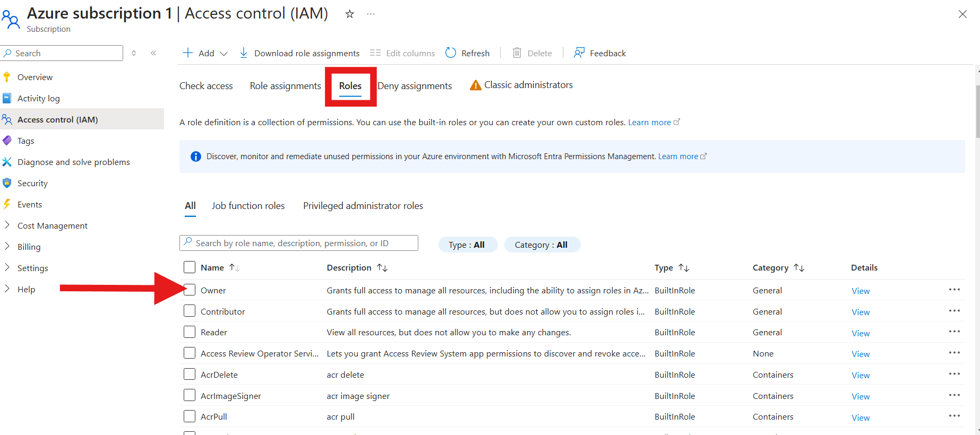Click the Edit columns icon
The image size is (980, 435).
[375, 53]
